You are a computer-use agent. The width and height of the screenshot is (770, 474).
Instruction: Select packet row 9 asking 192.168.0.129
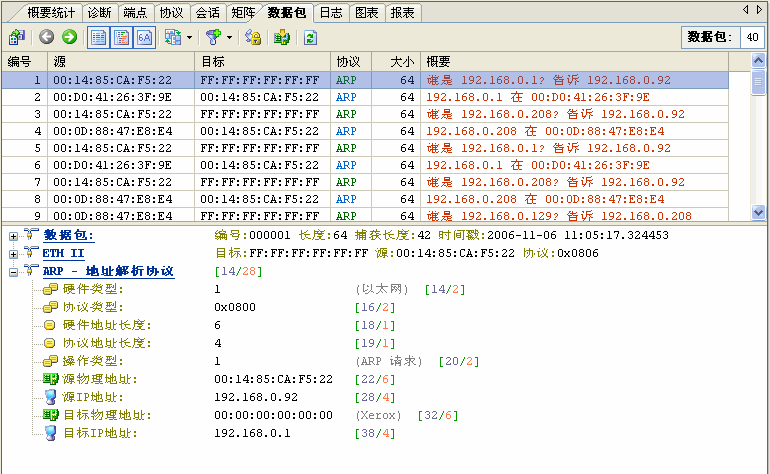[365, 215]
